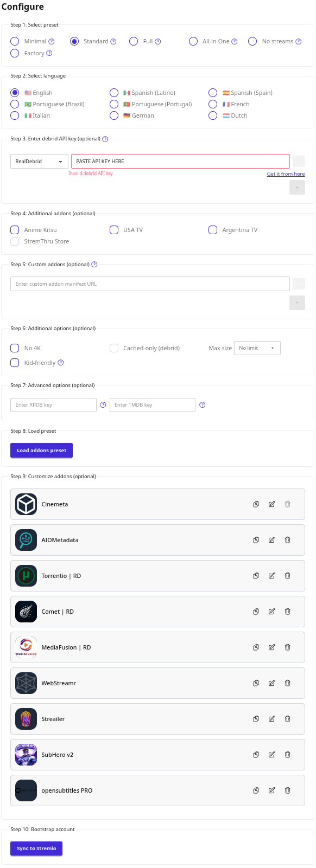Copy the Cinemeta addon manifest

tap(256, 504)
